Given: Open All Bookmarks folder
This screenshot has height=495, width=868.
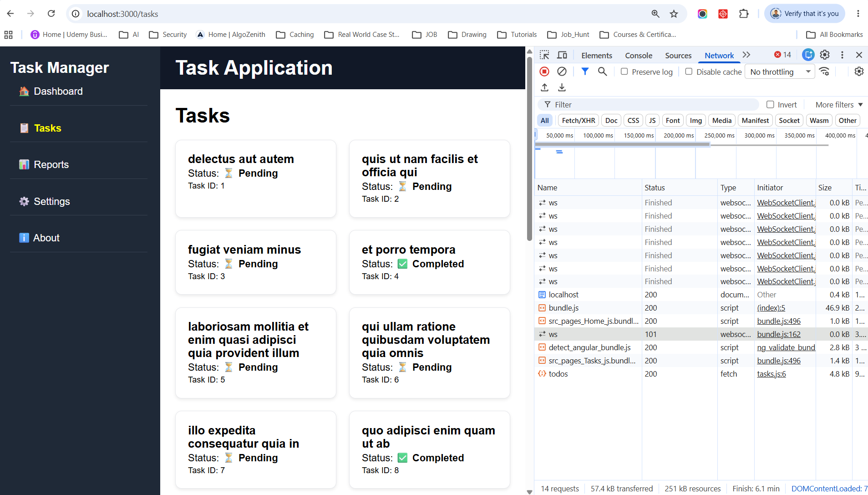Looking at the screenshot, I should pos(834,35).
